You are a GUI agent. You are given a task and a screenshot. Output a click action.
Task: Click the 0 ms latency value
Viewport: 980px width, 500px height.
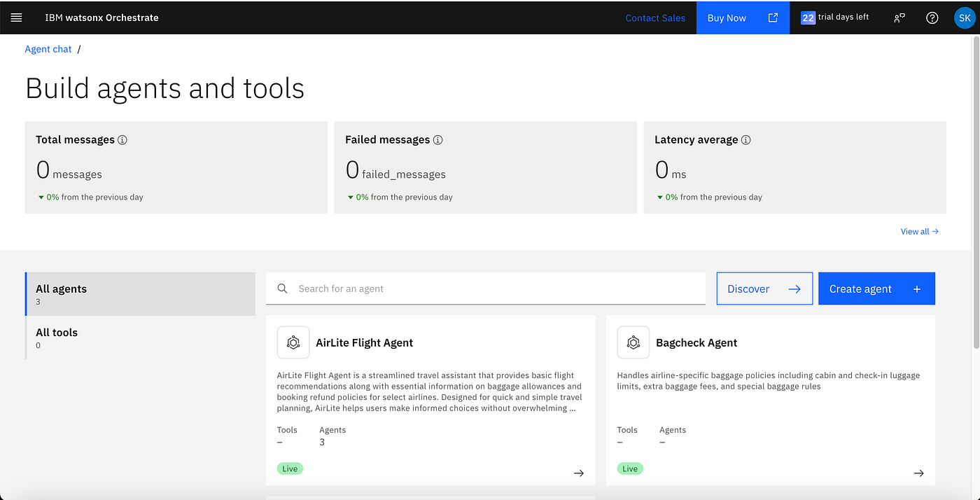tap(671, 170)
